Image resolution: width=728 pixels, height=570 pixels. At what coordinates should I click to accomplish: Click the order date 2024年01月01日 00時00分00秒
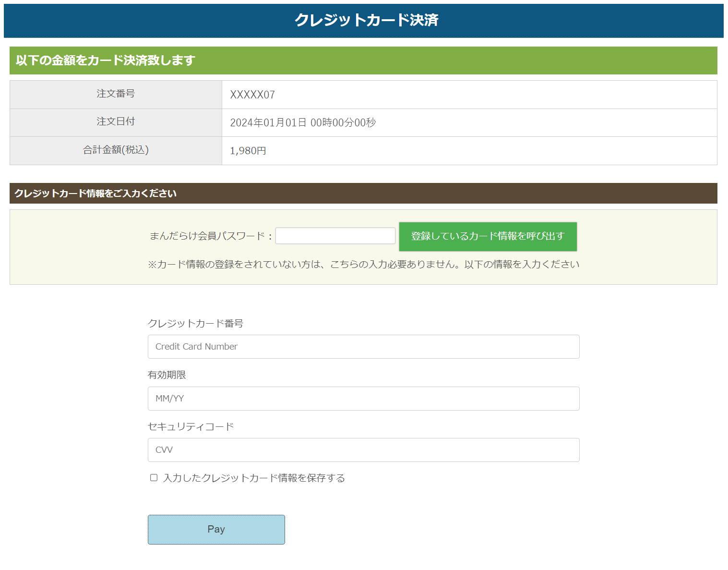[x=303, y=122]
